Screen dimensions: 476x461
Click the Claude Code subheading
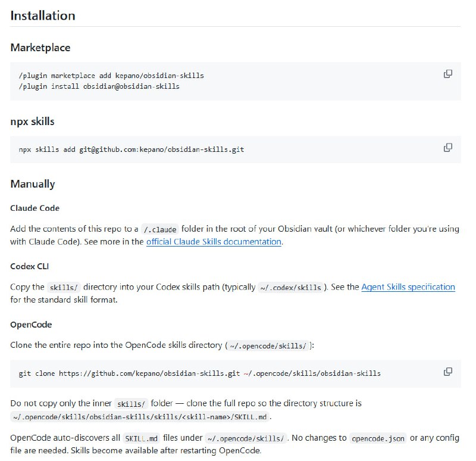[x=34, y=208]
